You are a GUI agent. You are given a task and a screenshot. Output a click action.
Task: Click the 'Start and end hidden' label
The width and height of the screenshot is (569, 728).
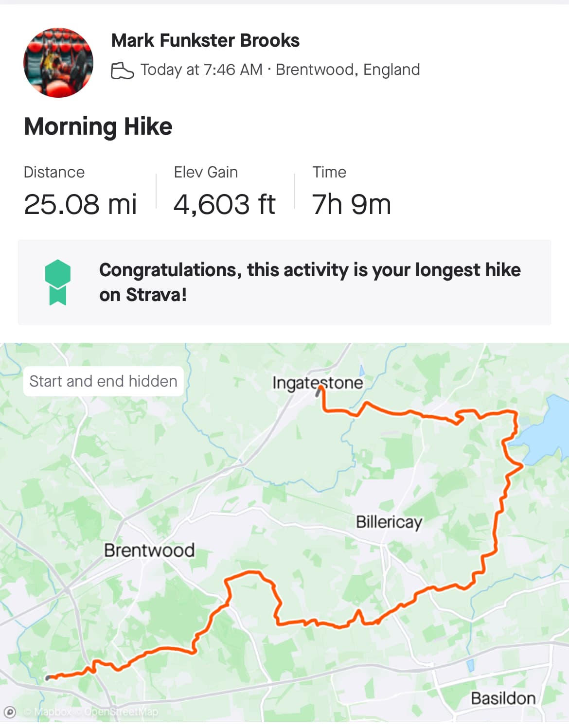[103, 381]
